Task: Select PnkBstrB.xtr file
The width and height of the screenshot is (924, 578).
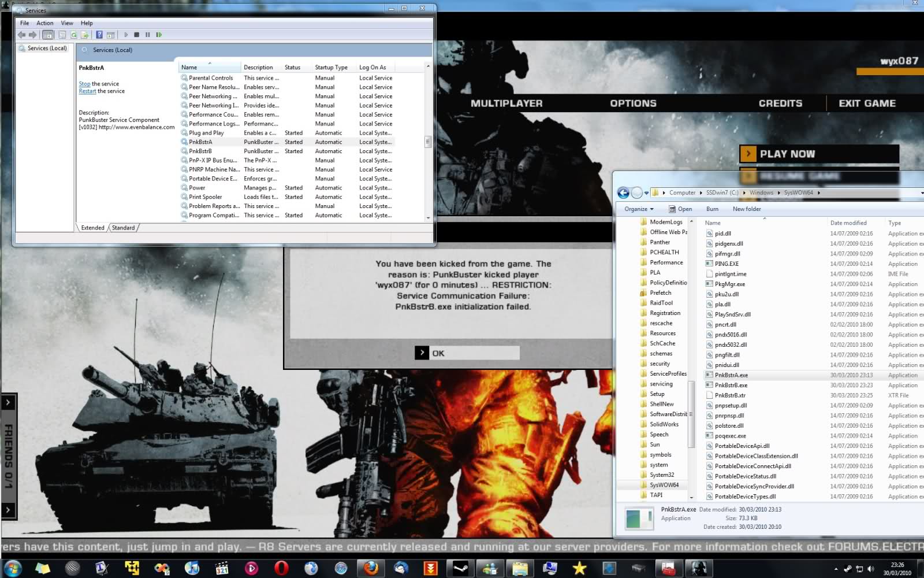Action: pos(729,395)
